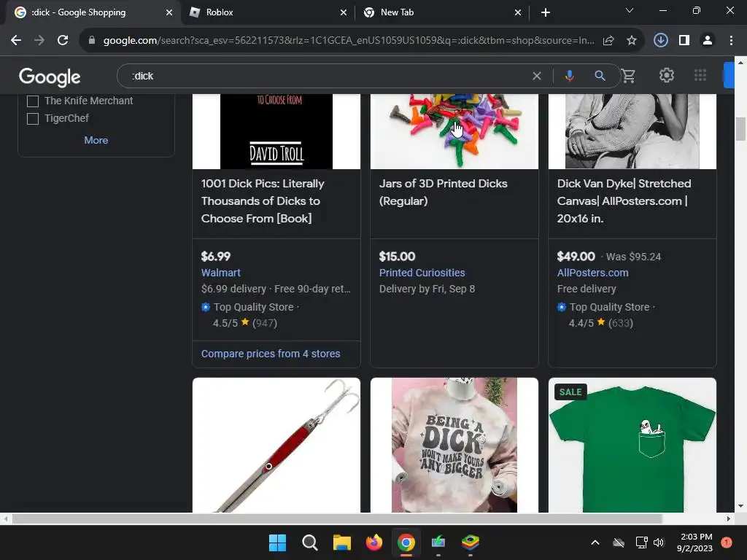Open the Windows Start menu
The height and width of the screenshot is (560, 747).
[277, 542]
